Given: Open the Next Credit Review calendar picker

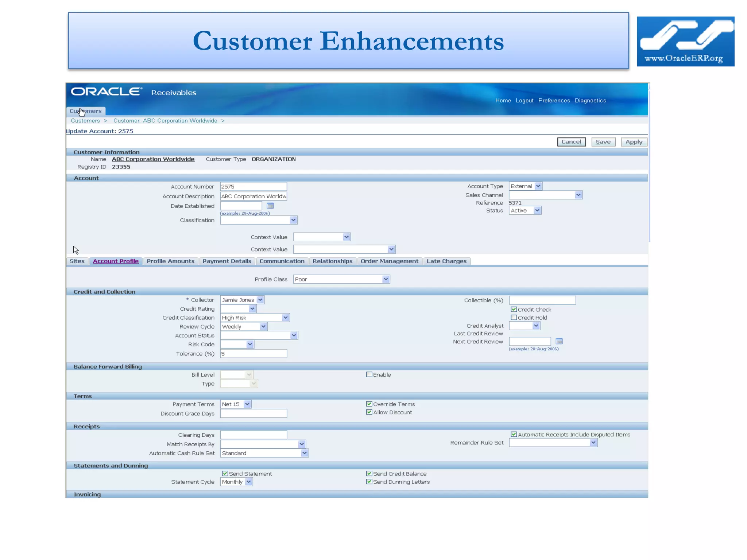Looking at the screenshot, I should click(x=559, y=342).
